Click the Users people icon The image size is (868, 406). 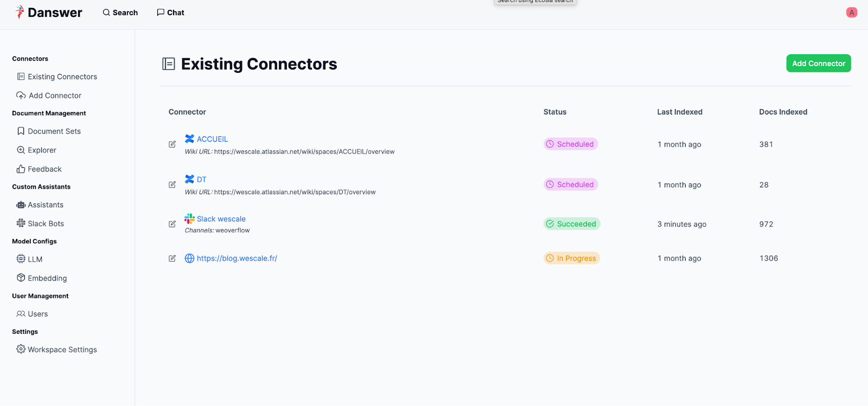click(21, 314)
